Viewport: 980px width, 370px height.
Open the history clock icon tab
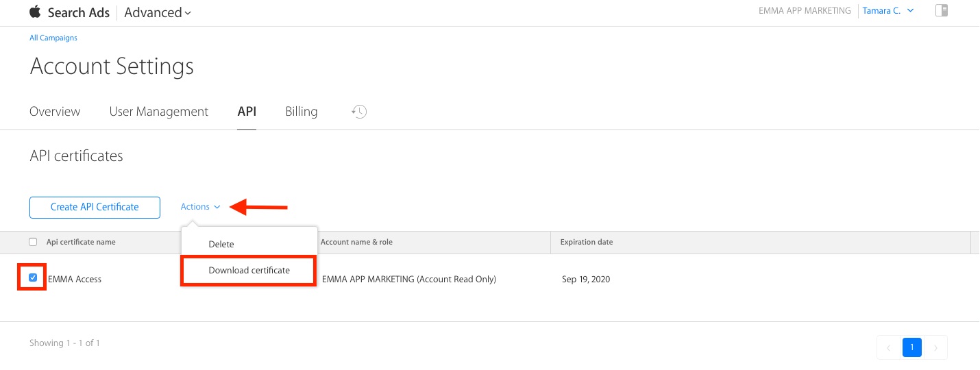click(x=359, y=112)
